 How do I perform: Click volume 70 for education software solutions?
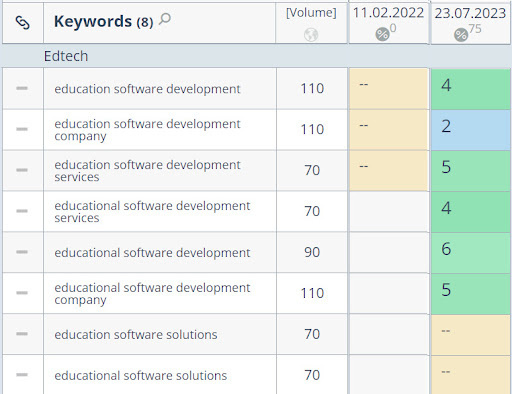(312, 334)
